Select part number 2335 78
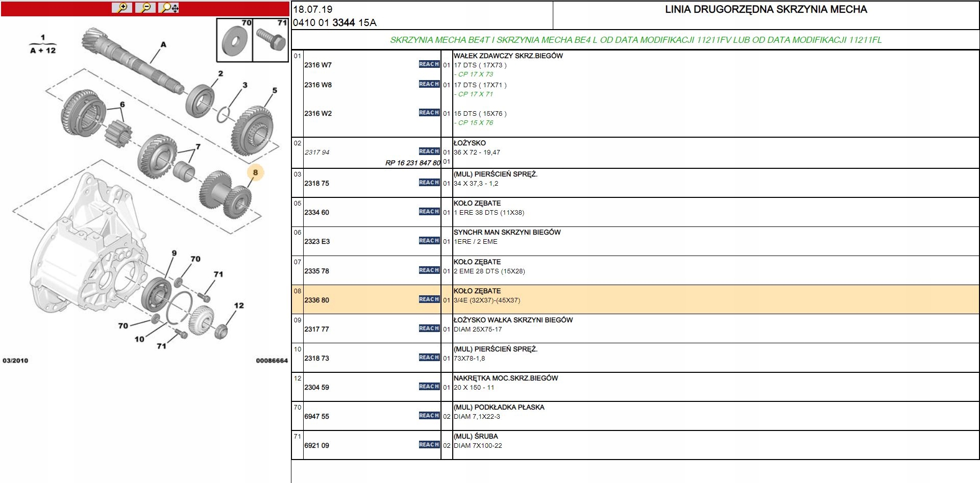The width and height of the screenshot is (980, 483). click(x=316, y=271)
